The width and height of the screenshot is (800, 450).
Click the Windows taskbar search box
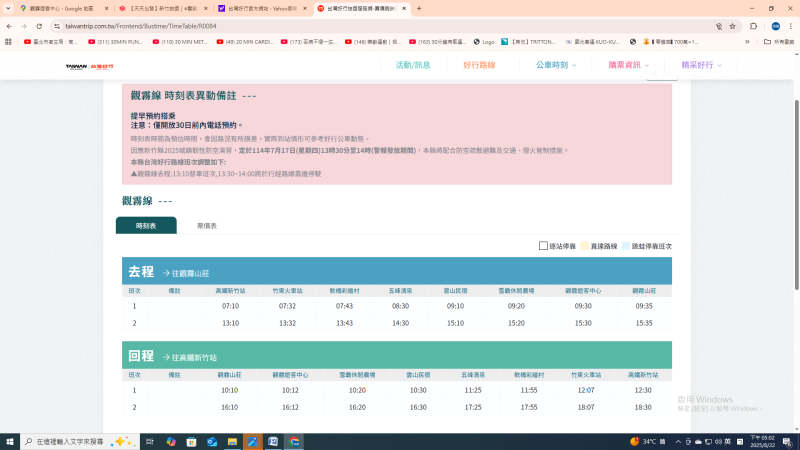pyautogui.click(x=80, y=442)
